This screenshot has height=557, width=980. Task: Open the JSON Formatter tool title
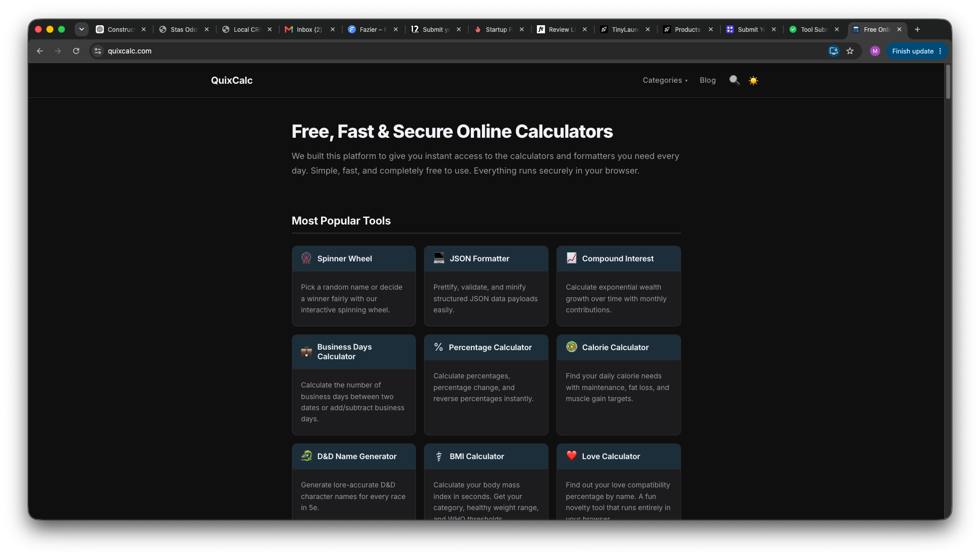click(x=479, y=258)
